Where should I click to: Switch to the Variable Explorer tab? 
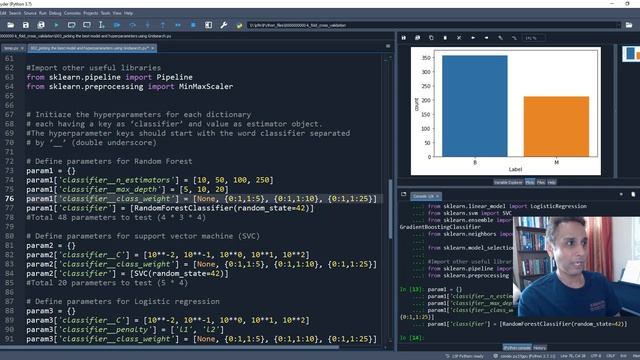pos(508,182)
